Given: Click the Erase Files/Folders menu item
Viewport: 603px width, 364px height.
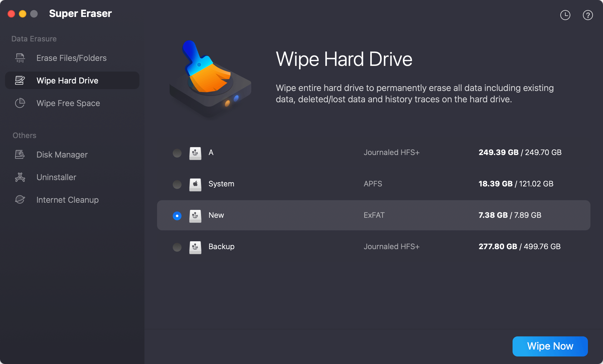Looking at the screenshot, I should pyautogui.click(x=72, y=58).
